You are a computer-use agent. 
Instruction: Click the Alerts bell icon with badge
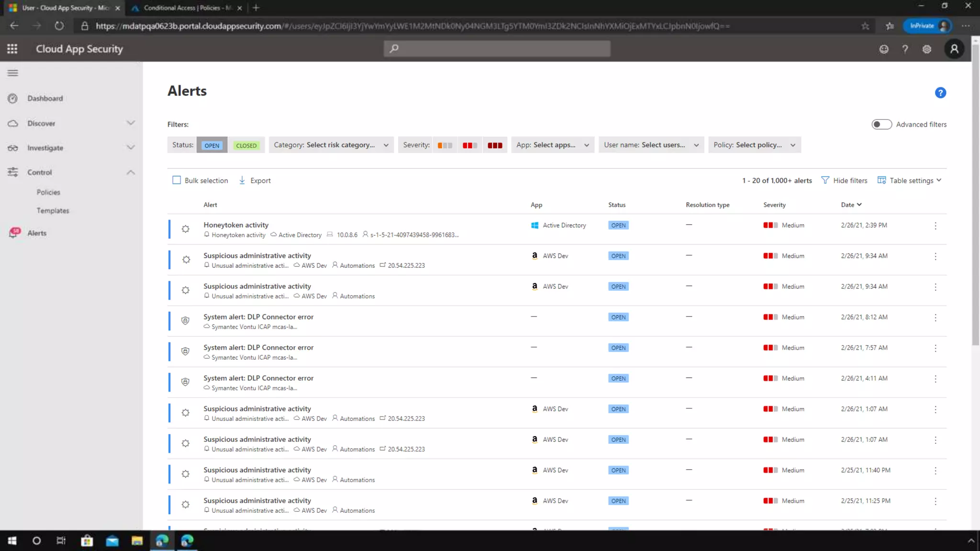point(14,233)
